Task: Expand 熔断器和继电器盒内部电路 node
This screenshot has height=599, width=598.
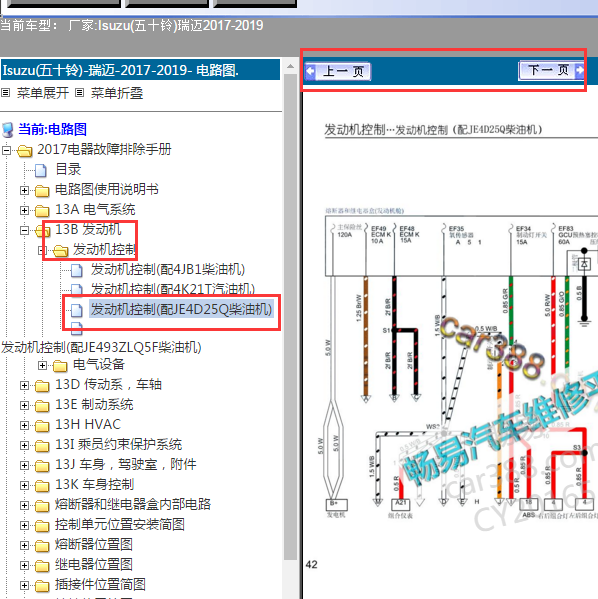Action: point(24,505)
